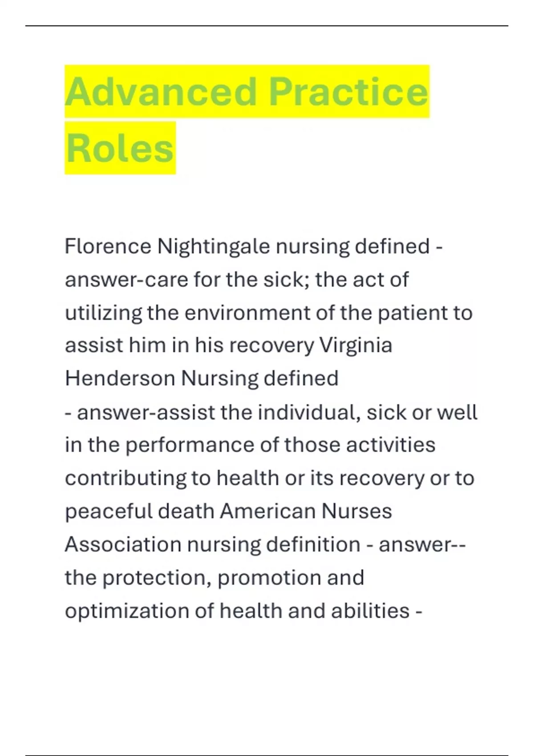Screen dimensions: 534x756
Task: Click the name "Henderson" at line start
Action: point(120,378)
